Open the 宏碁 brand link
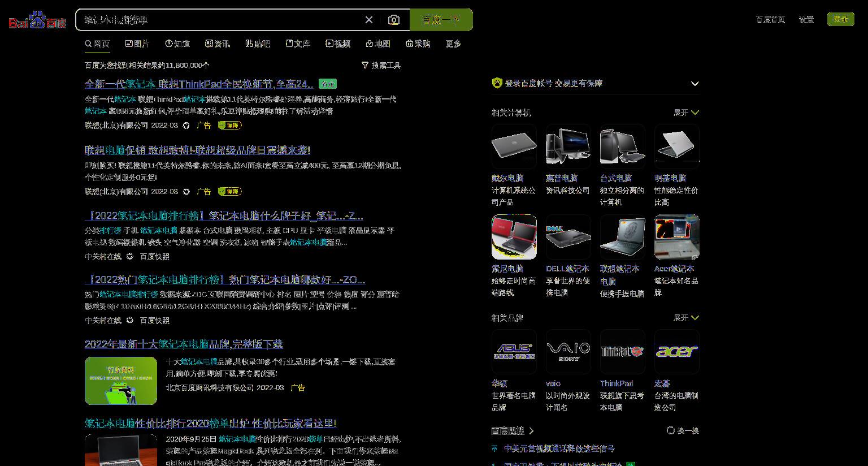This screenshot has width=868, height=466. [x=662, y=383]
